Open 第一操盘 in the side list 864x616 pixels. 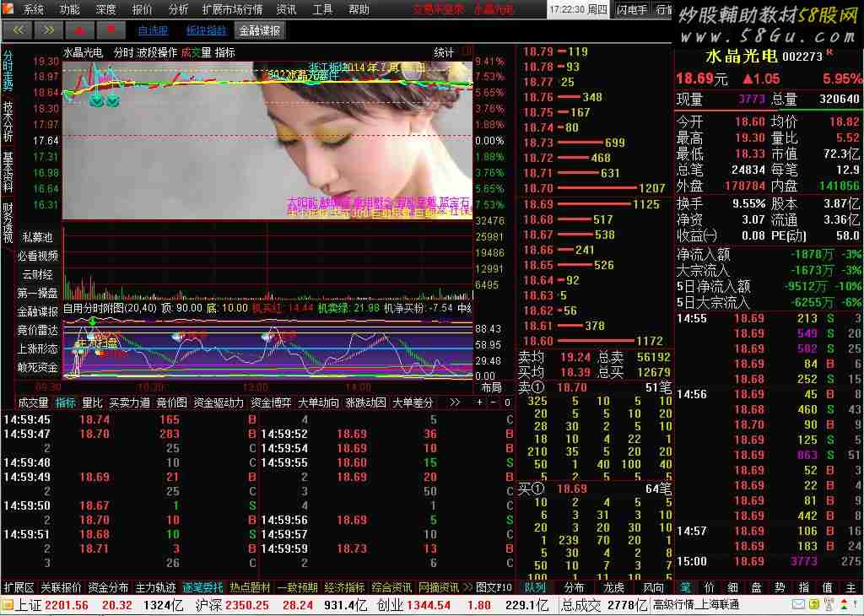coord(37,293)
